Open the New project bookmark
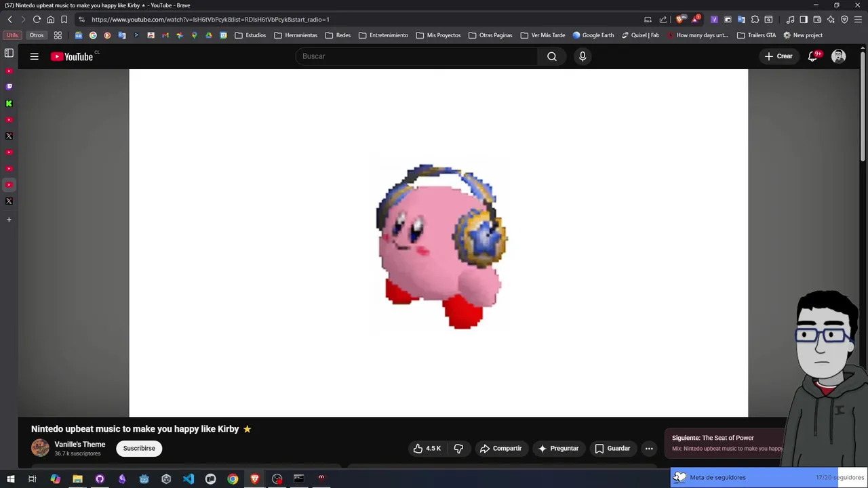This screenshot has height=488, width=868. [803, 35]
